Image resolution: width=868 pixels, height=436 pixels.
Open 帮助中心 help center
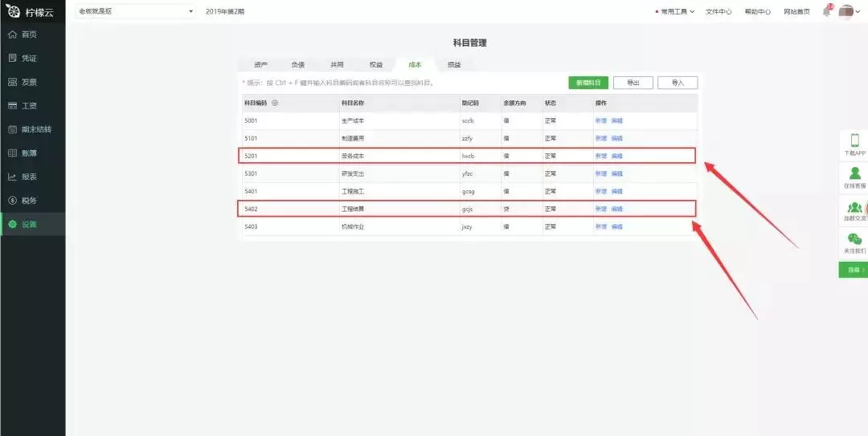758,11
